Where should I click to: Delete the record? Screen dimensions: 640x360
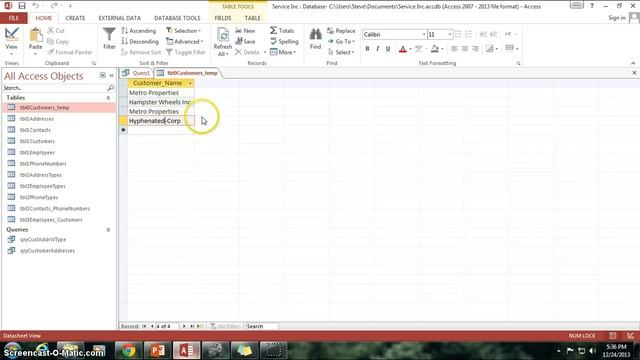click(x=247, y=52)
